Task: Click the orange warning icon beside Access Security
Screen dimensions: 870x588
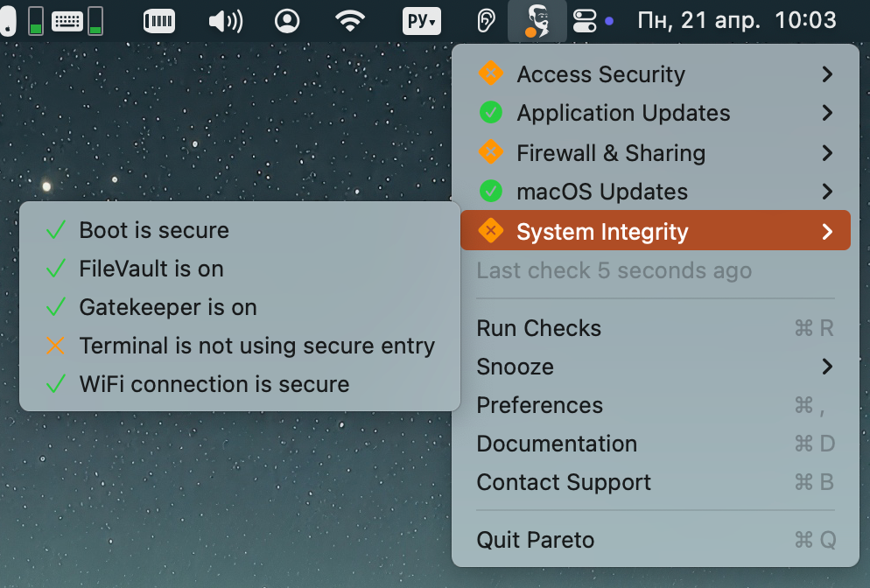Action: pos(491,74)
